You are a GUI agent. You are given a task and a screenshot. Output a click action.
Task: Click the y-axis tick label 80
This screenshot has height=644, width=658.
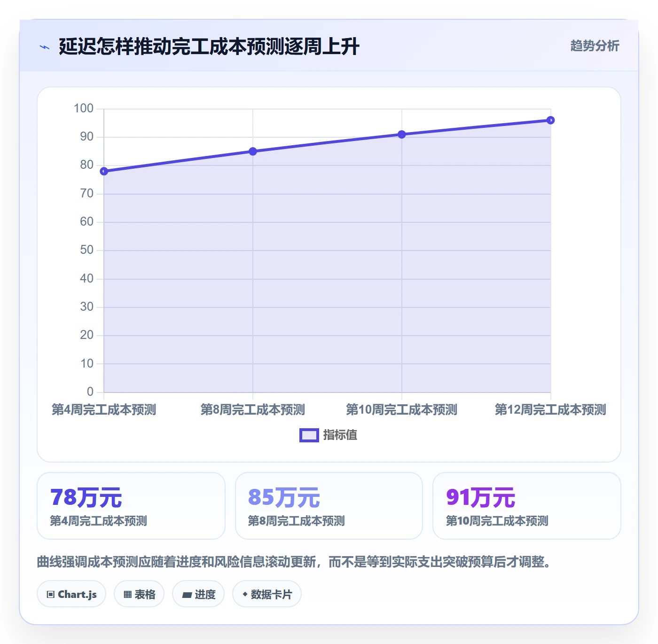87,165
